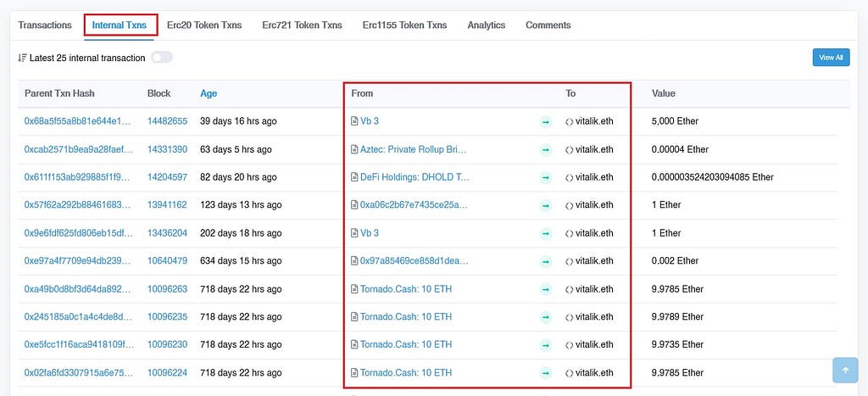Open Tornado.Cash: 10 ETH in block 10096230 row

coord(406,344)
